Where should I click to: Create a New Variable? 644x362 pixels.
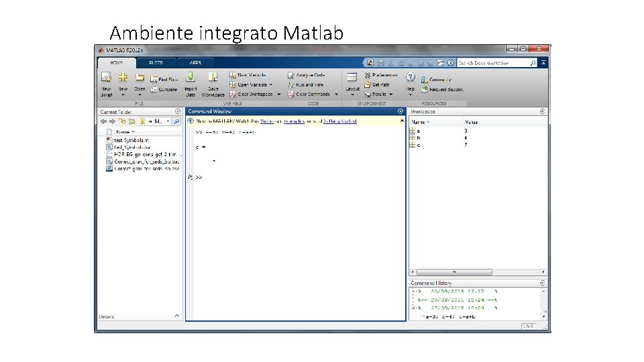[x=248, y=75]
